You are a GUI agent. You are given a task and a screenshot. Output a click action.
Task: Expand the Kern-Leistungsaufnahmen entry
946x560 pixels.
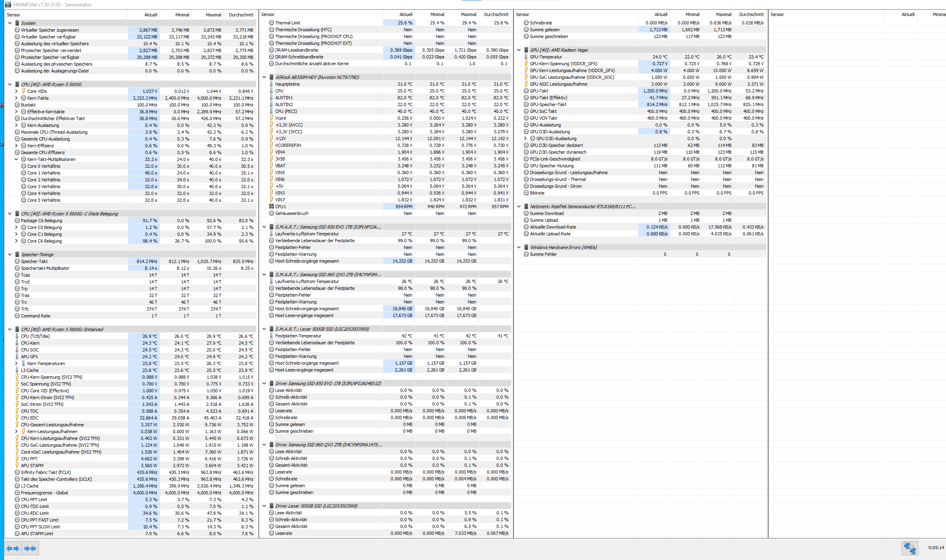coord(16,431)
